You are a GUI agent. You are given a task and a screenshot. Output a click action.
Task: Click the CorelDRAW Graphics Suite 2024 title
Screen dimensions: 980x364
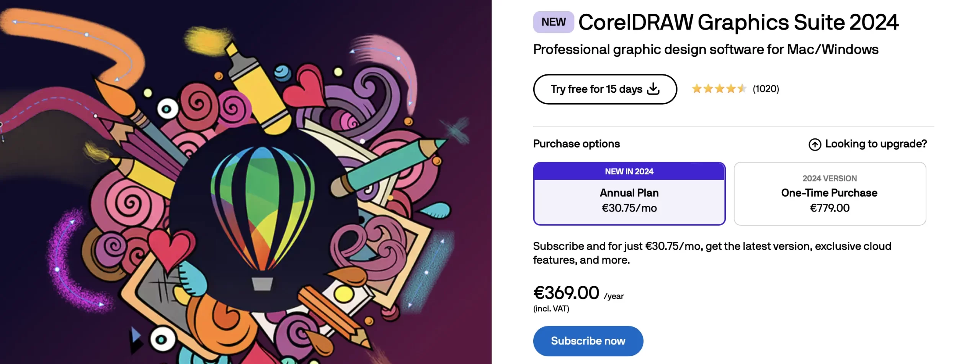click(x=738, y=22)
